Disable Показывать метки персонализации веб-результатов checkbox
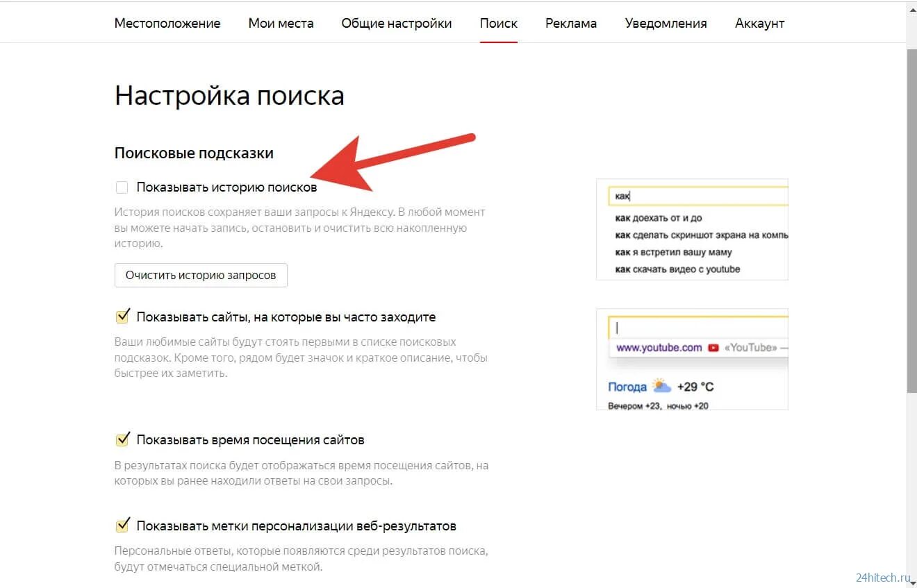The height and width of the screenshot is (588, 917). point(122,526)
